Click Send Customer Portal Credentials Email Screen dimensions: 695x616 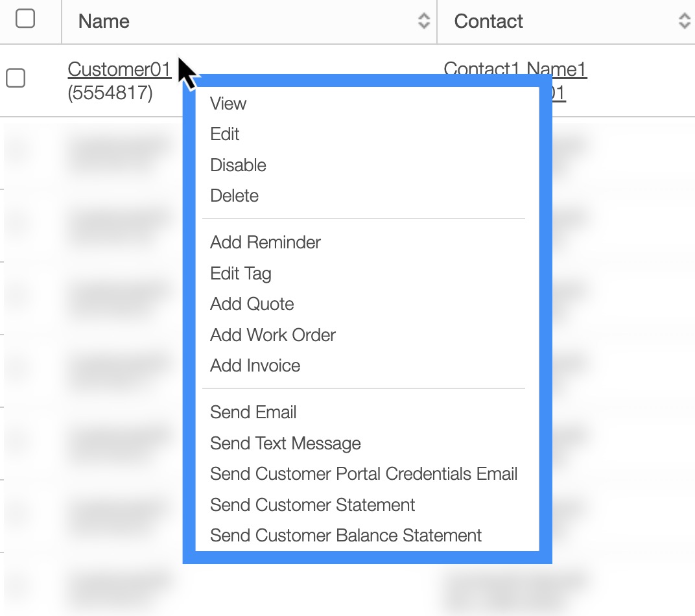click(364, 474)
